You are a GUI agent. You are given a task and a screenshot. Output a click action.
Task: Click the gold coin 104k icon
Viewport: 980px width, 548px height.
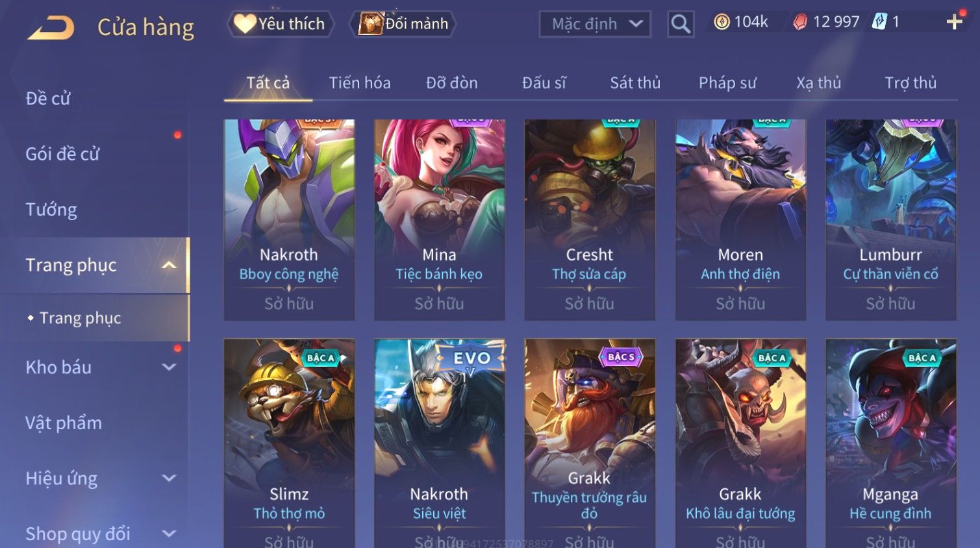(722, 22)
